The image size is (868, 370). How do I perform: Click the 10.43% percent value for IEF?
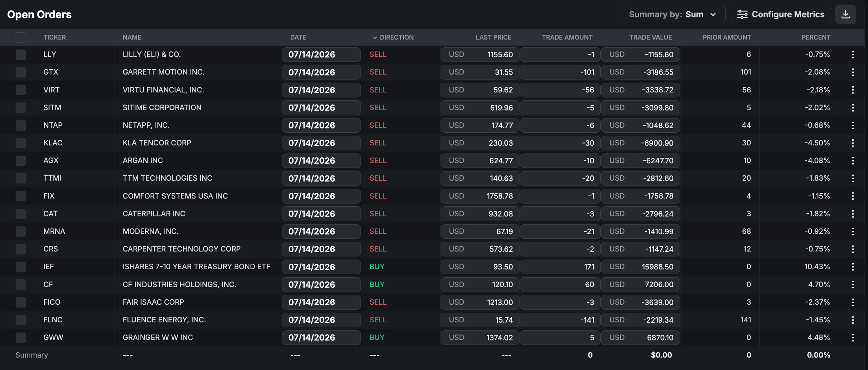817,267
